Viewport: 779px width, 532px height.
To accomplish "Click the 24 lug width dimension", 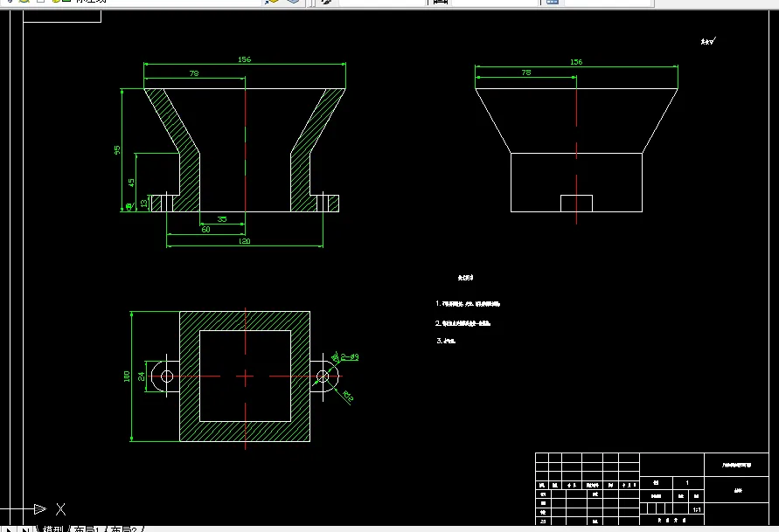I will tap(142, 377).
